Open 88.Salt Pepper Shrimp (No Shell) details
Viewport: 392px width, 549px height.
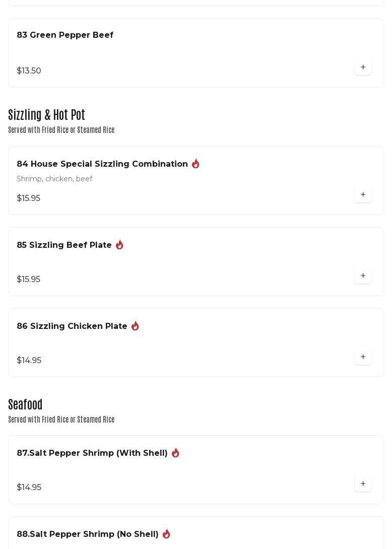88,534
